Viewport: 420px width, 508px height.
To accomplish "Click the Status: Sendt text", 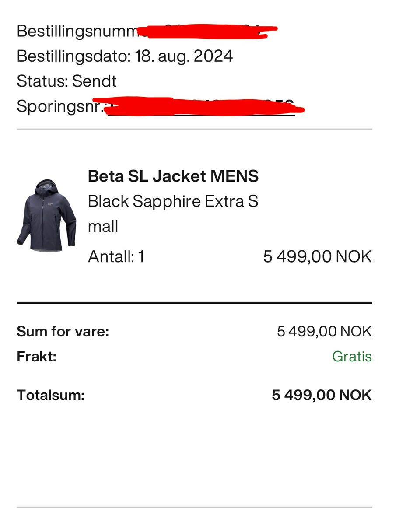I will coord(66,81).
